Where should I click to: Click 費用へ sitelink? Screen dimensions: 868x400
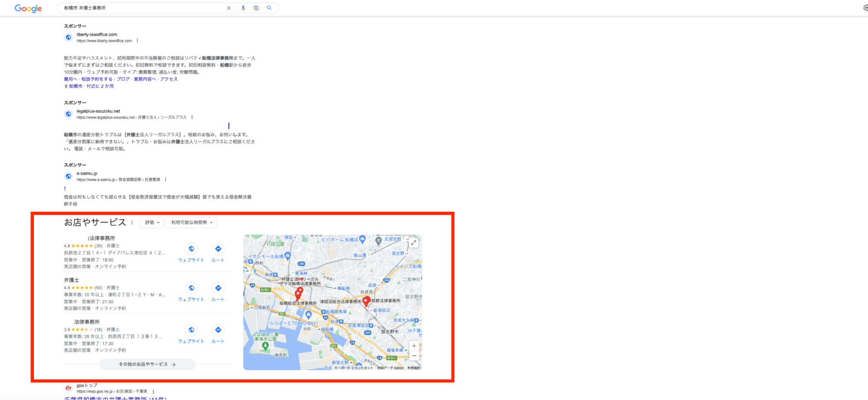70,79
